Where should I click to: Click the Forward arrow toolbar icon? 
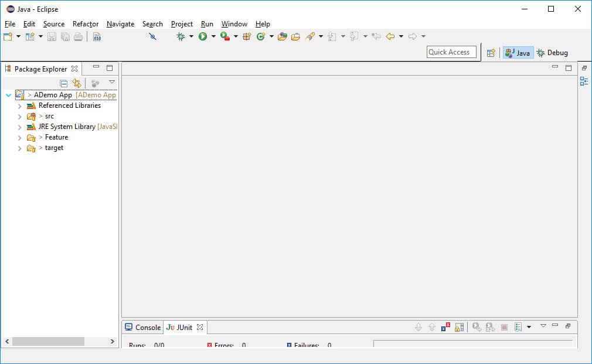click(x=413, y=36)
